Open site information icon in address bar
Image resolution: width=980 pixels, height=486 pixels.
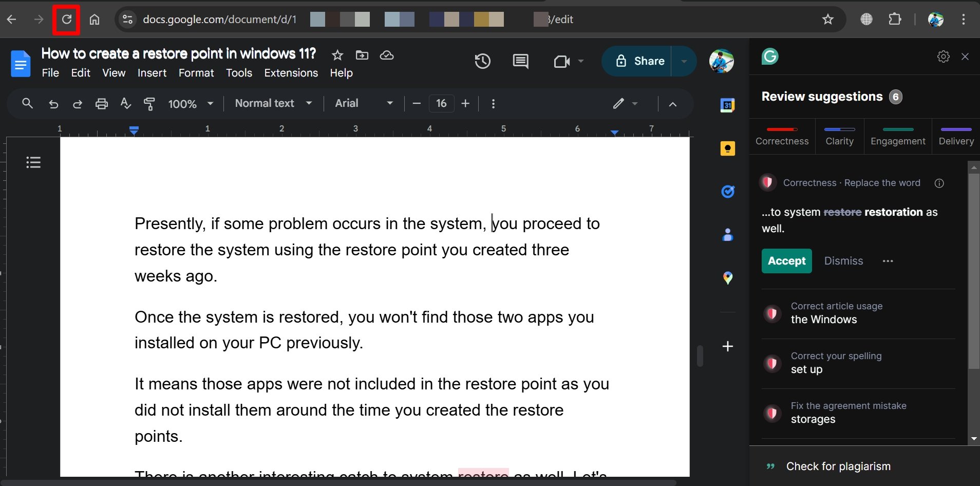pos(127,20)
